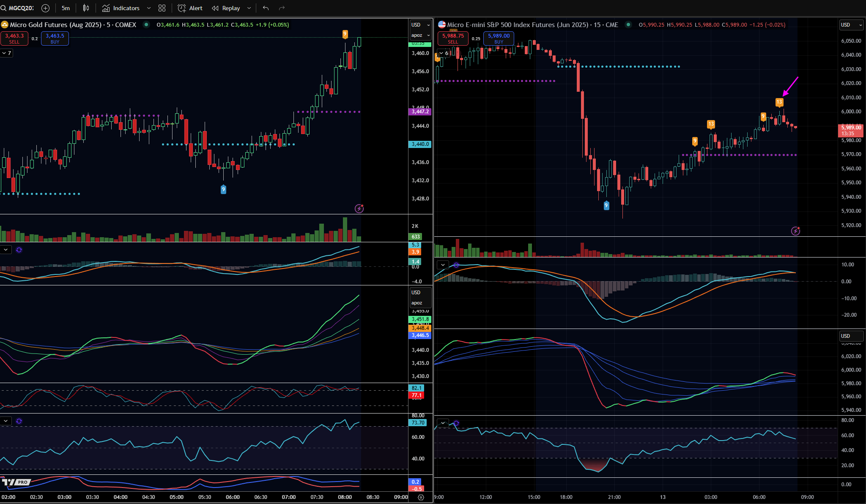Click the lightning icon on gold chart
The image size is (866, 504).
point(359,208)
